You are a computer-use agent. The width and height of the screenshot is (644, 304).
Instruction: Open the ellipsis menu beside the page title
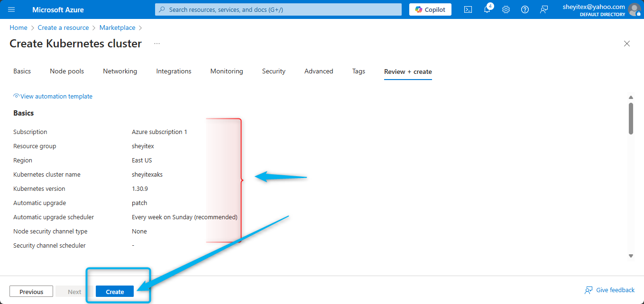coord(157,44)
